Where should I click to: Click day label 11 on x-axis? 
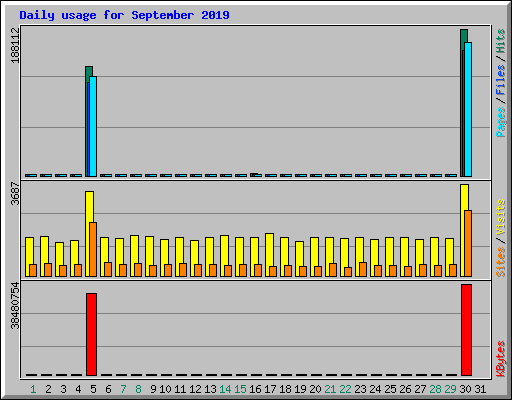[x=180, y=389]
